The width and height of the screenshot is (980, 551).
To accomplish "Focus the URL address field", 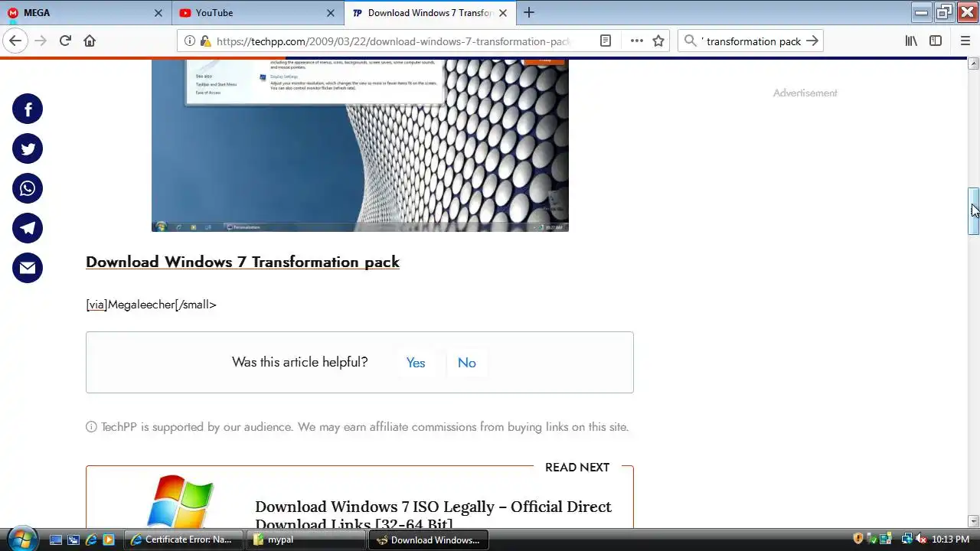I will (x=394, y=41).
